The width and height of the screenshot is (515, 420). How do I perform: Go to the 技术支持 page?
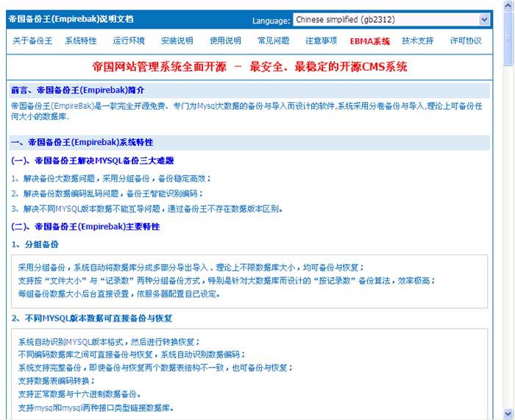417,41
